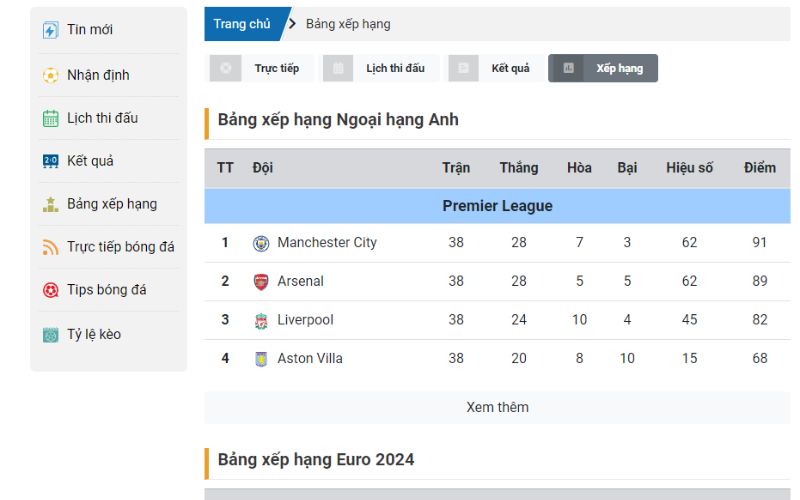The height and width of the screenshot is (500, 800).
Task: Click the Bảng xếp hạng Euro 2024 heading
Action: (x=316, y=460)
